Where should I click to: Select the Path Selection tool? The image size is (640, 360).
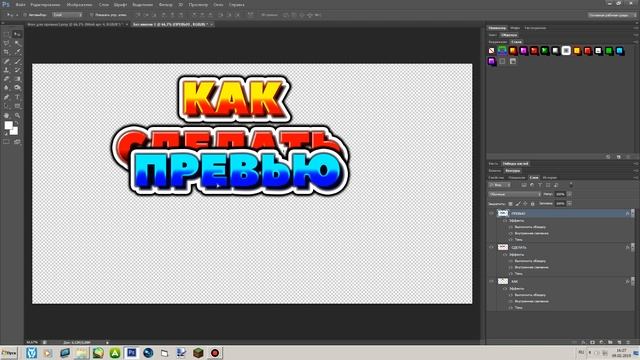7,106
